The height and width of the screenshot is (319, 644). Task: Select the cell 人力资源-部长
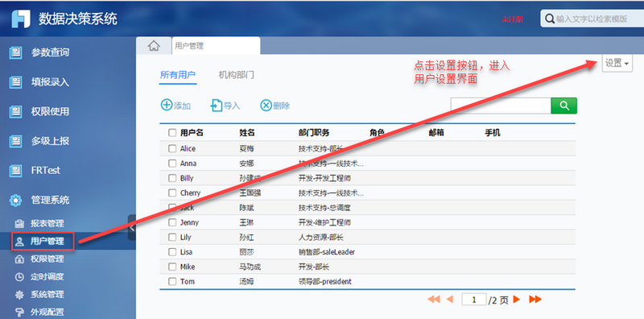[320, 237]
